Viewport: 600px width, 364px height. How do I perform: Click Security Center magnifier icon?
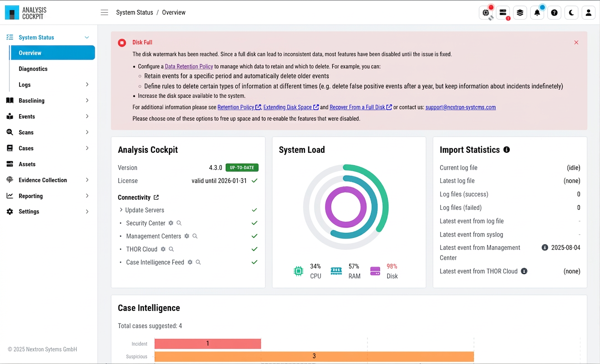tap(179, 223)
